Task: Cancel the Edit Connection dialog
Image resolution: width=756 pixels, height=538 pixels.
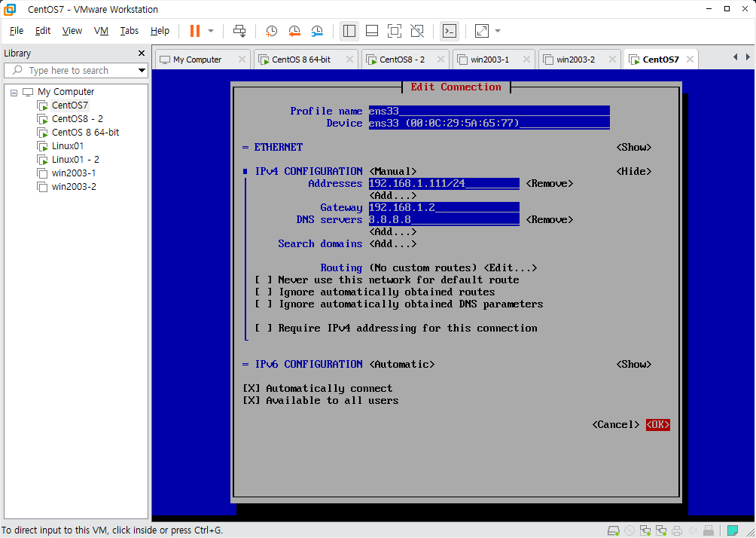Action: coord(616,425)
